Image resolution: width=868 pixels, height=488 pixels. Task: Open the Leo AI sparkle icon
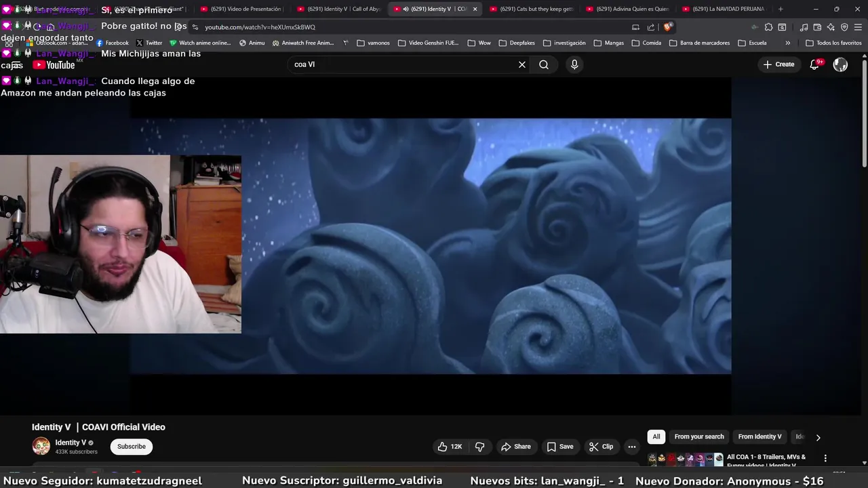(831, 27)
